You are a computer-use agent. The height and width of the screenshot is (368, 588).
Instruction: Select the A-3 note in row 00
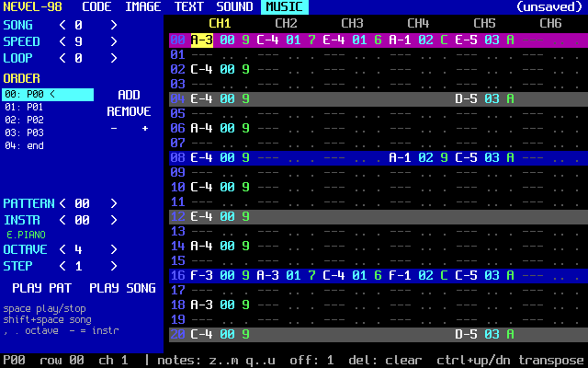[x=202, y=40]
